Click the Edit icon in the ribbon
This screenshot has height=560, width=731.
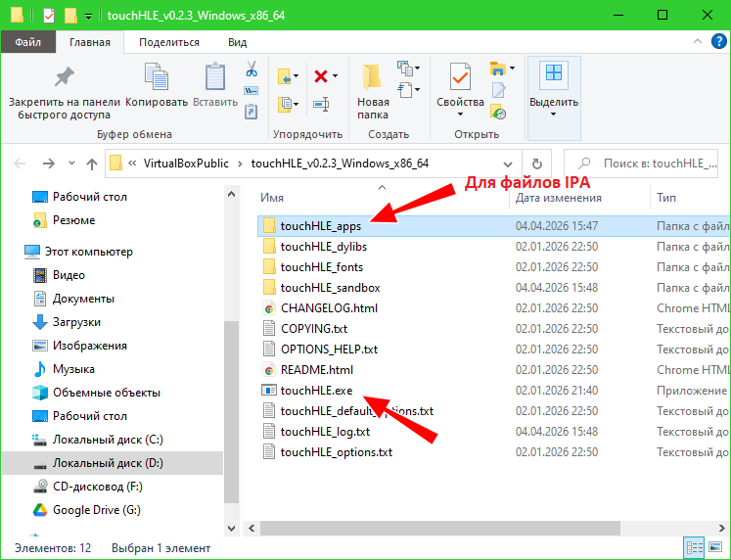pyautogui.click(x=498, y=90)
